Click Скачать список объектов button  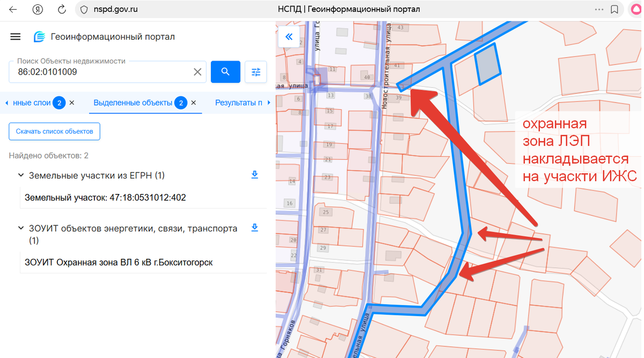point(54,131)
